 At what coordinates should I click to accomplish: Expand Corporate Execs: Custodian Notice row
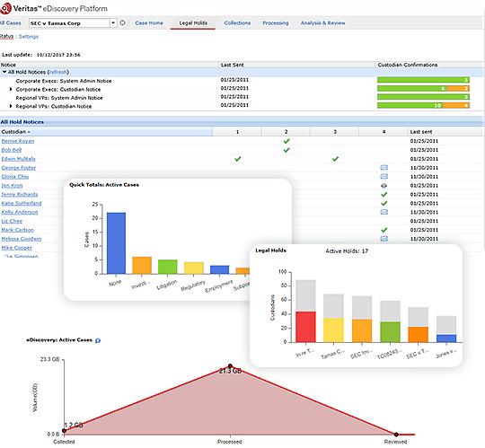(11, 90)
